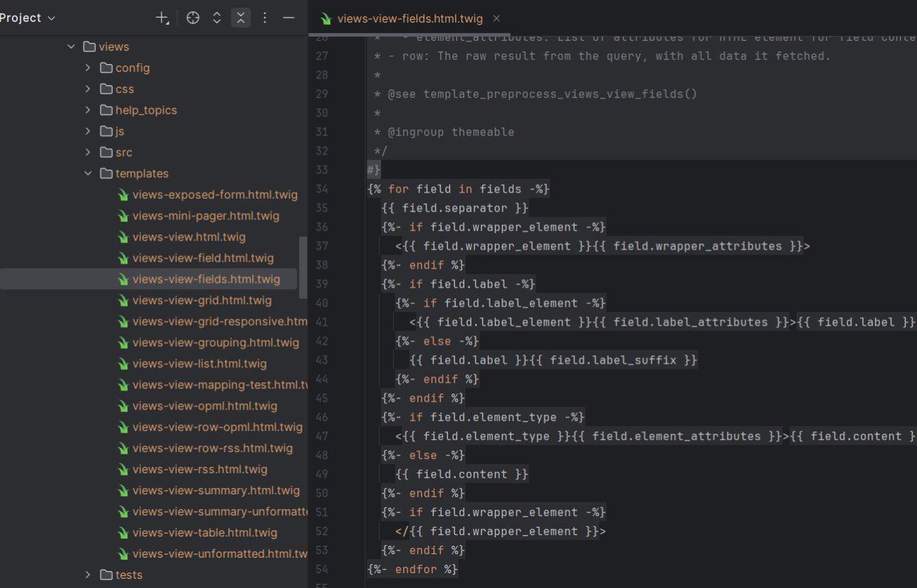The image size is (917, 588).
Task: Open views-view-summary-unformatted file
Action: click(x=219, y=512)
